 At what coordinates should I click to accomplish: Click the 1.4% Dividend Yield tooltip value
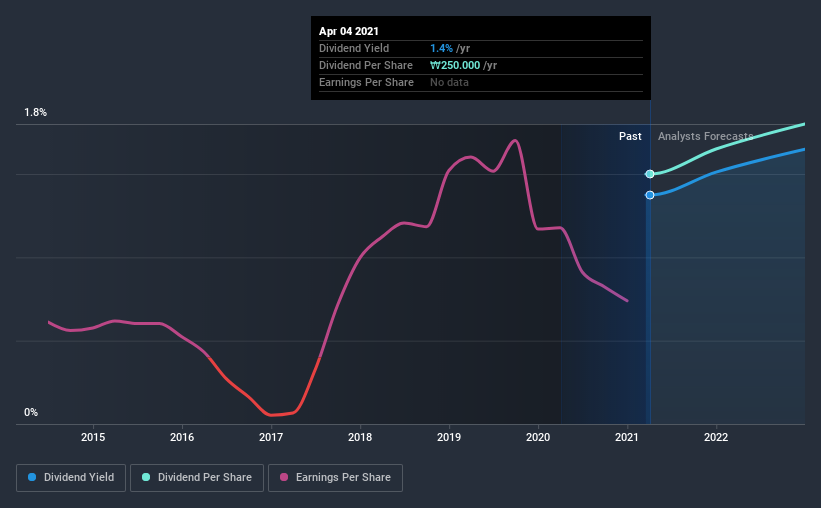(x=441, y=48)
